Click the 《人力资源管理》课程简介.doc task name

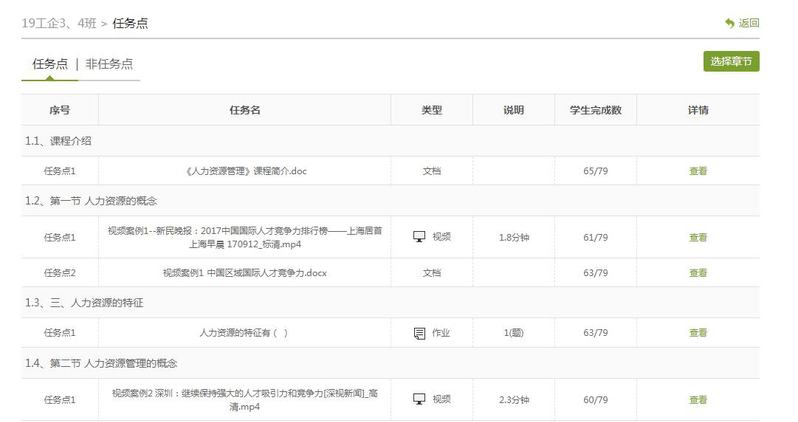[245, 171]
